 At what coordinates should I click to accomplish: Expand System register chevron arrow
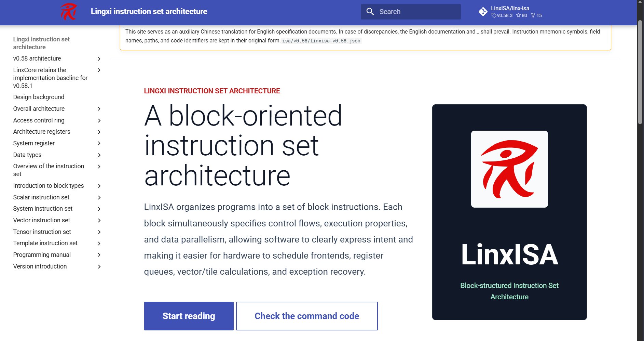(x=99, y=143)
